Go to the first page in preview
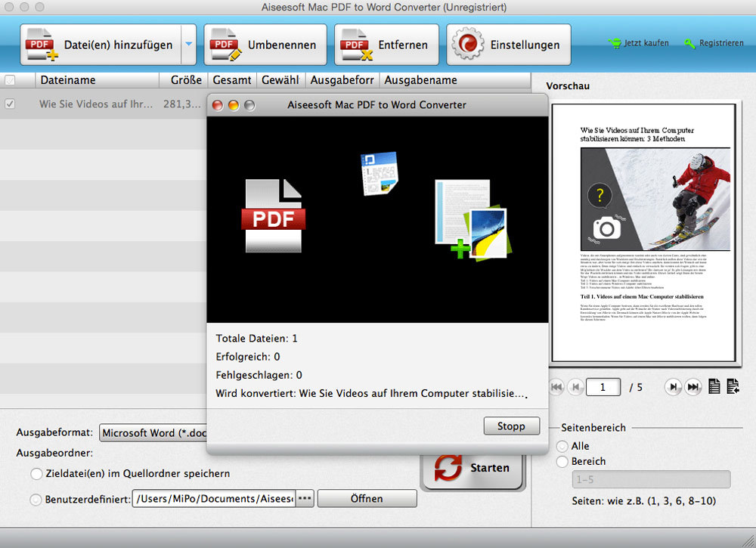 click(x=557, y=387)
